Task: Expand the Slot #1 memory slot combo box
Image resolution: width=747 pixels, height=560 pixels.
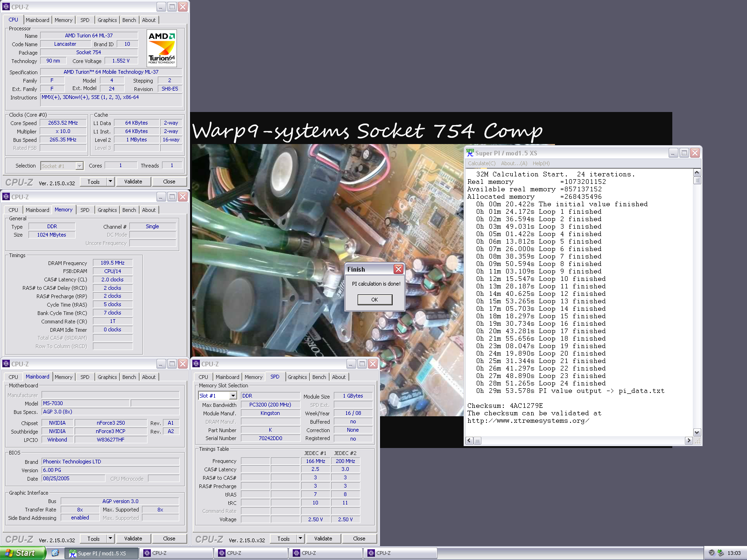Action: click(x=233, y=396)
